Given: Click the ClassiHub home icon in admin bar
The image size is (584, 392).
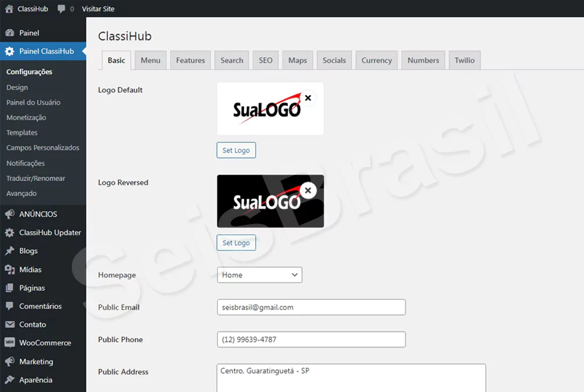Looking at the screenshot, I should pyautogui.click(x=9, y=9).
